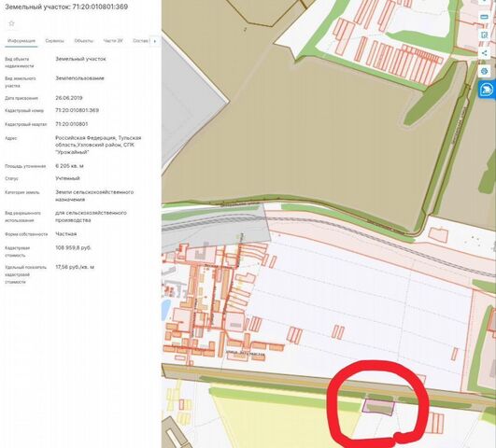Switch to the Части ЗУ tab
This screenshot has height=448, width=496.
pos(113,41)
